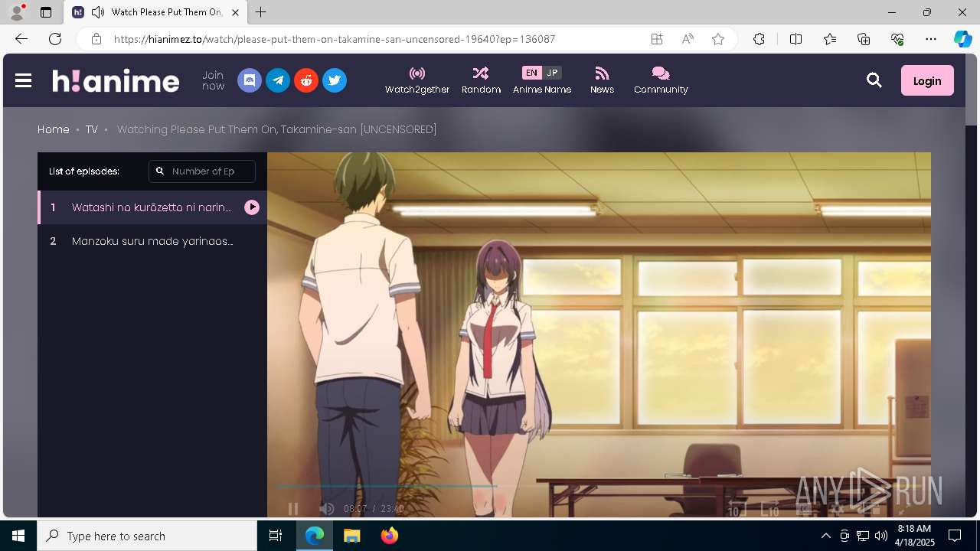Image resolution: width=980 pixels, height=551 pixels.
Task: Open the Telegram channel icon
Action: coord(278,80)
